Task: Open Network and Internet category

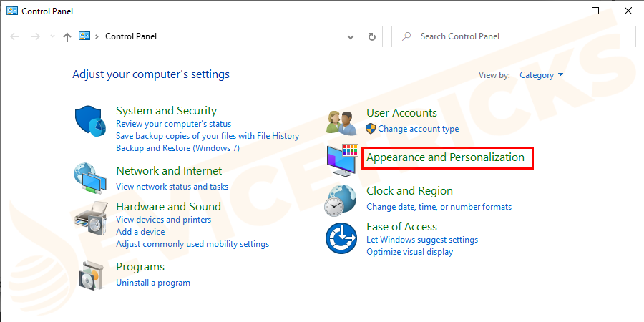Action: click(169, 170)
